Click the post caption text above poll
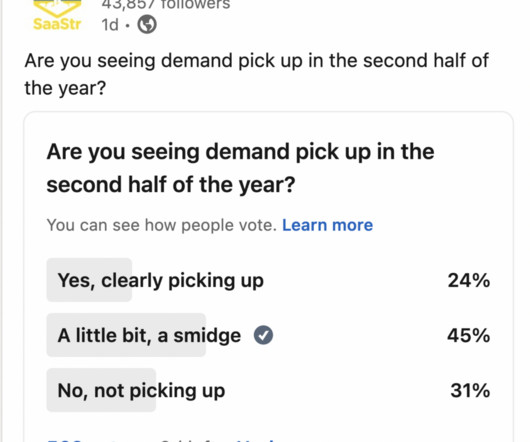 point(257,74)
